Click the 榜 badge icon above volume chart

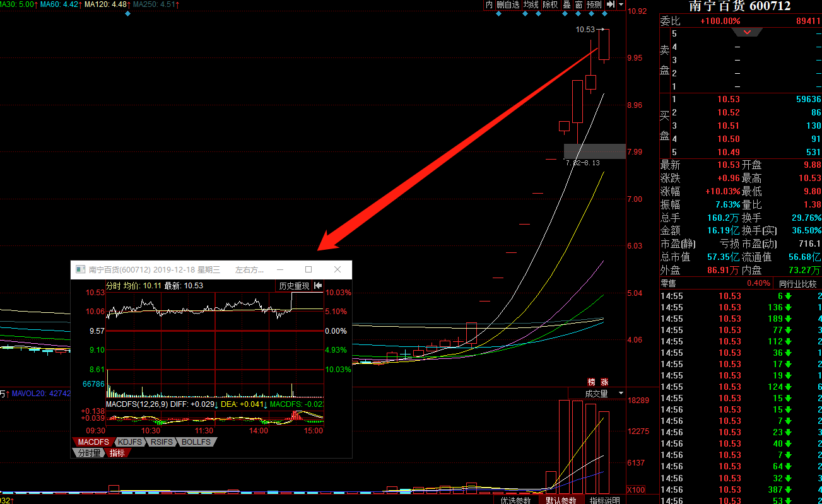(x=592, y=382)
